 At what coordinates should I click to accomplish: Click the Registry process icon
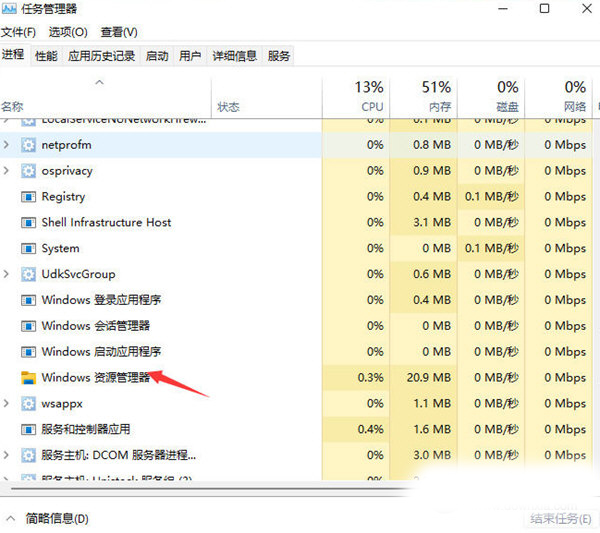(28, 197)
